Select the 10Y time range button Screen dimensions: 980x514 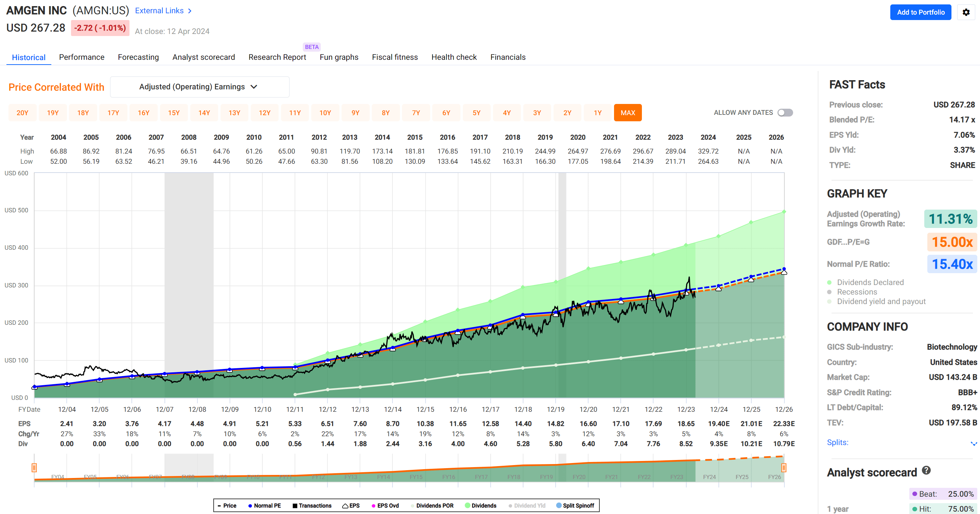325,112
